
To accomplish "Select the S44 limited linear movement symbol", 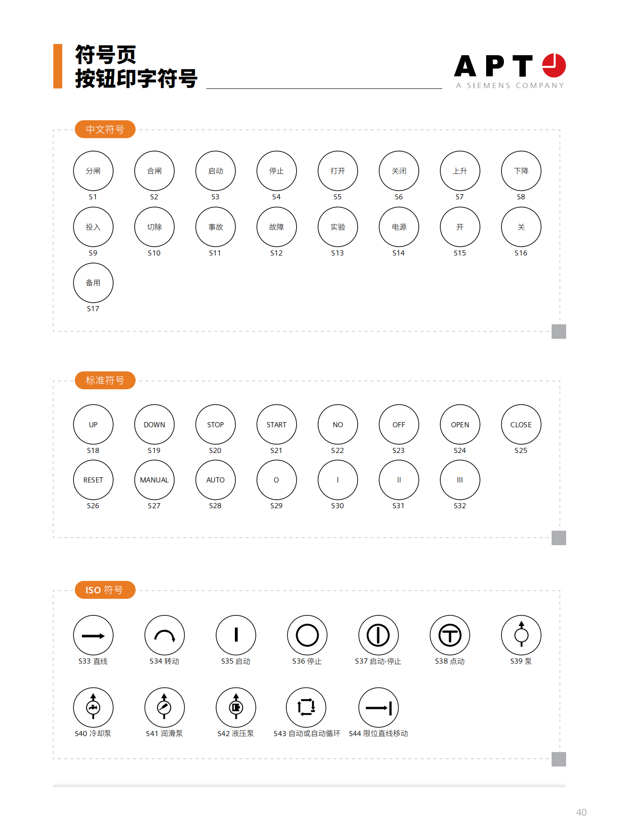I will pos(378,707).
